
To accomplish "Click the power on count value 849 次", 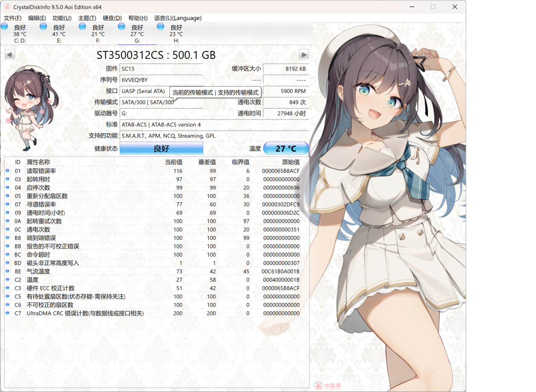I will pyautogui.click(x=286, y=102).
